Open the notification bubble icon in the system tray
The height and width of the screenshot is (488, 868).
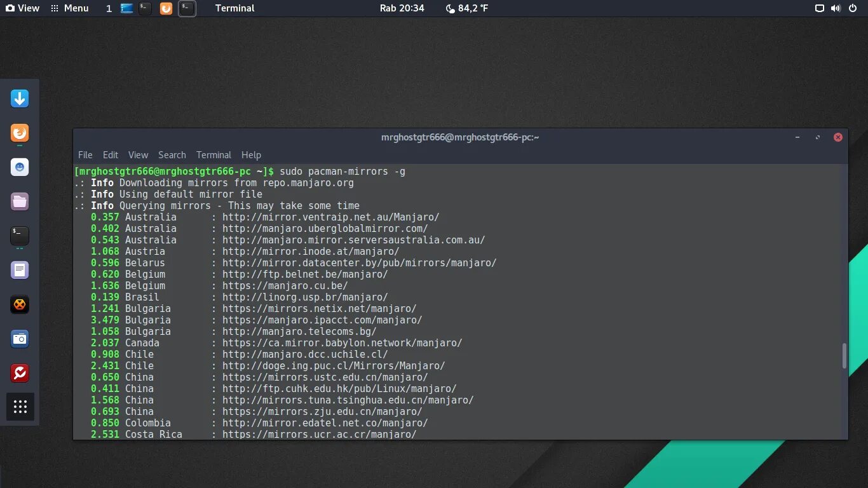(820, 8)
